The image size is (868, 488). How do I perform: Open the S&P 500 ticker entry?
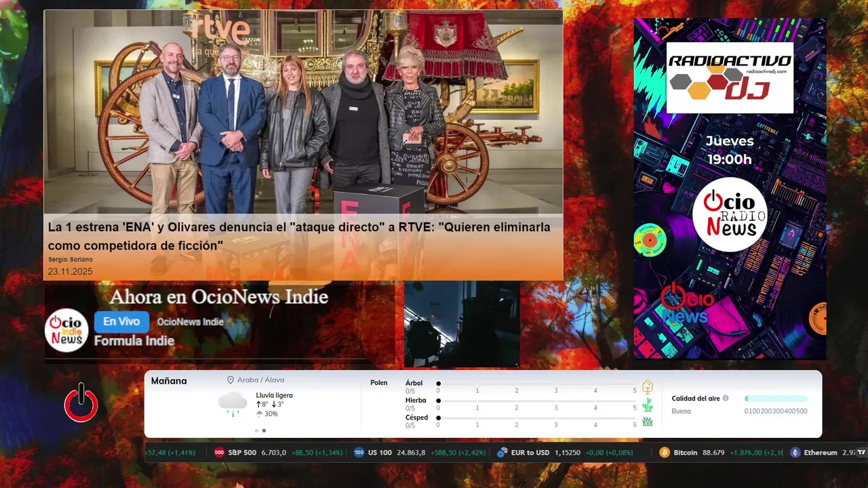278,453
